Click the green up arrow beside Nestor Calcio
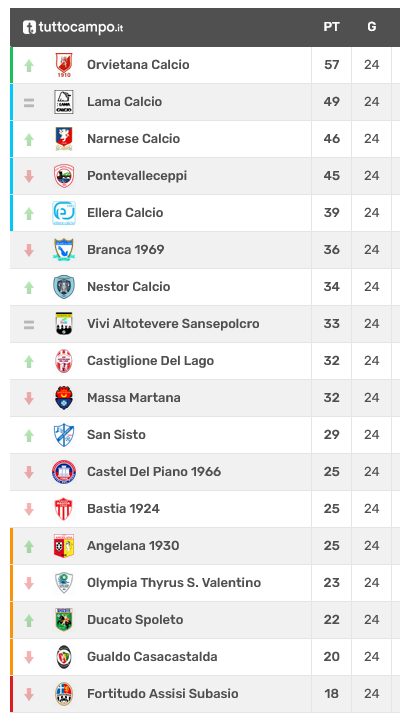Screen dimensions: 400x723 coord(29,287)
